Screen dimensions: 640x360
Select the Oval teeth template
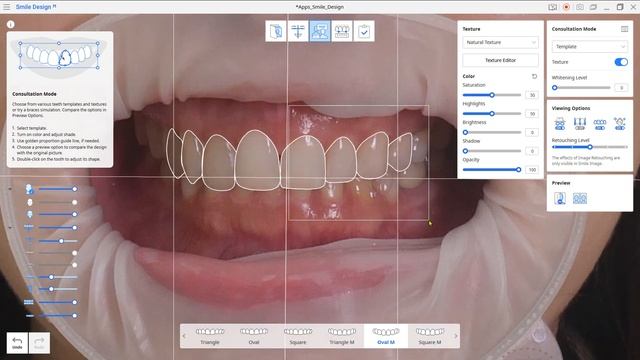[x=254, y=336]
